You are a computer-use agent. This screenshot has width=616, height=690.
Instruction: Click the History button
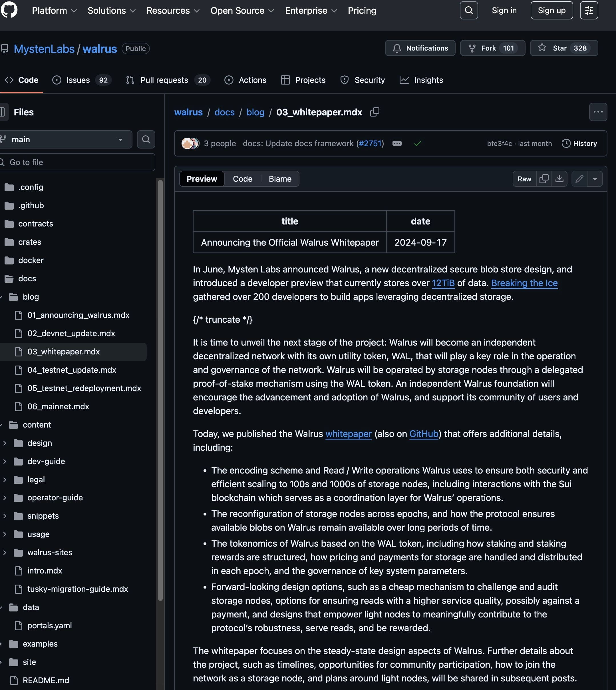click(579, 144)
